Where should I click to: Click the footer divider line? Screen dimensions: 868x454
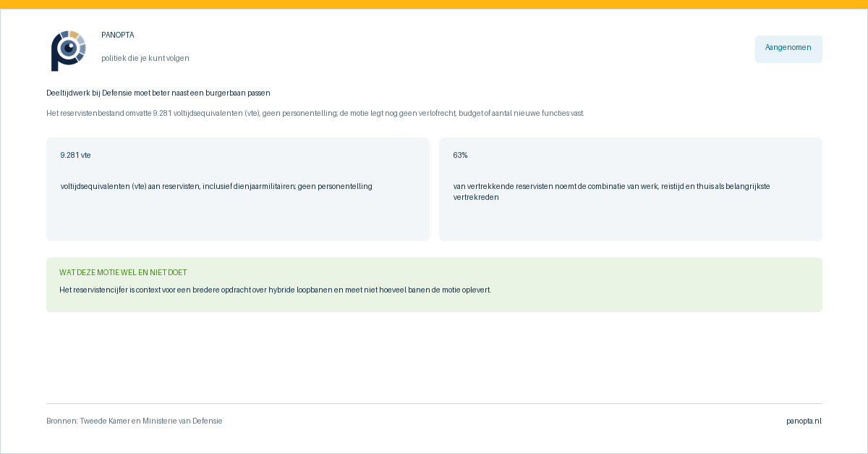pyautogui.click(x=434, y=403)
